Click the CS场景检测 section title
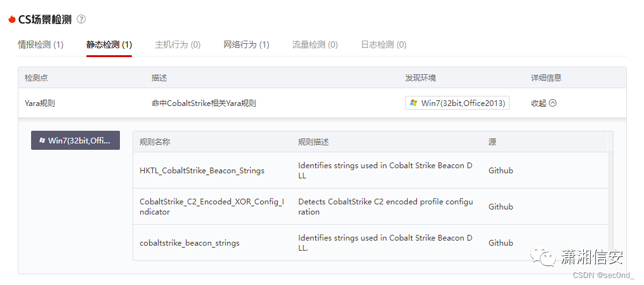Image resolution: width=644 pixels, height=285 pixels. pyautogui.click(x=45, y=19)
